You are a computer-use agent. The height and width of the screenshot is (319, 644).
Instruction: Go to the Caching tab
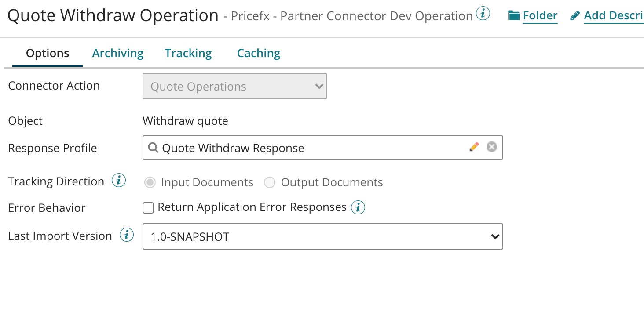[259, 53]
